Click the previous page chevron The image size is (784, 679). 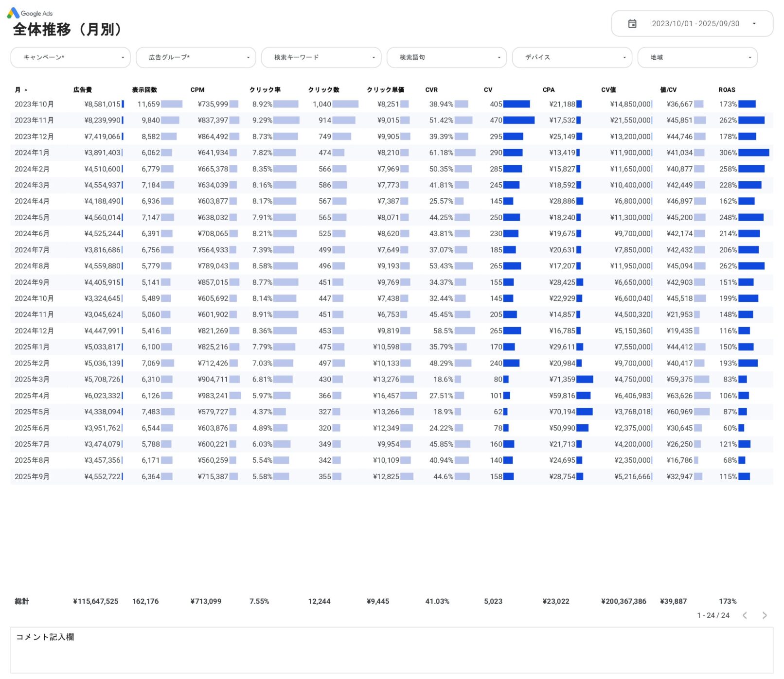click(x=746, y=615)
